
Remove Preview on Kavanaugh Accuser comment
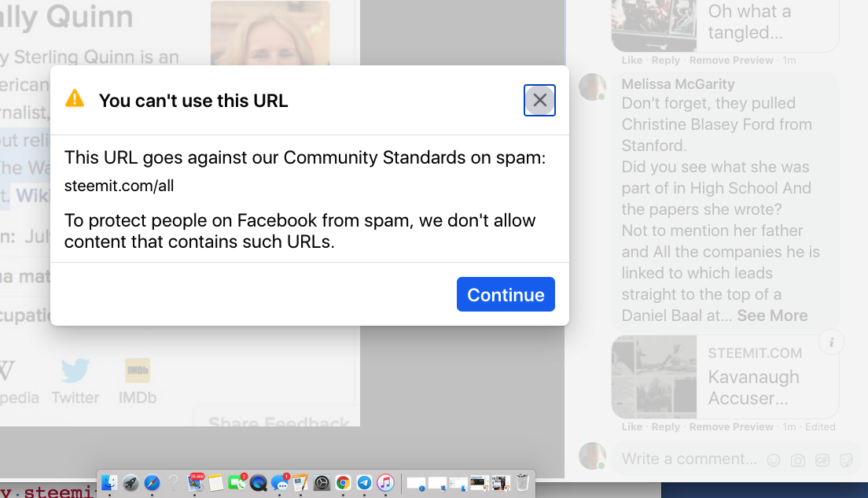(730, 426)
